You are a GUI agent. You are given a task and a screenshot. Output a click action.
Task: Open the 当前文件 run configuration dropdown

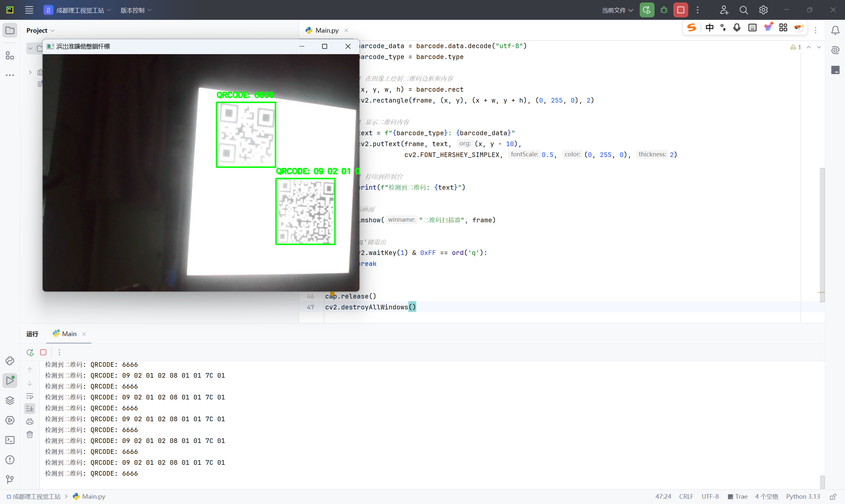[x=617, y=10]
